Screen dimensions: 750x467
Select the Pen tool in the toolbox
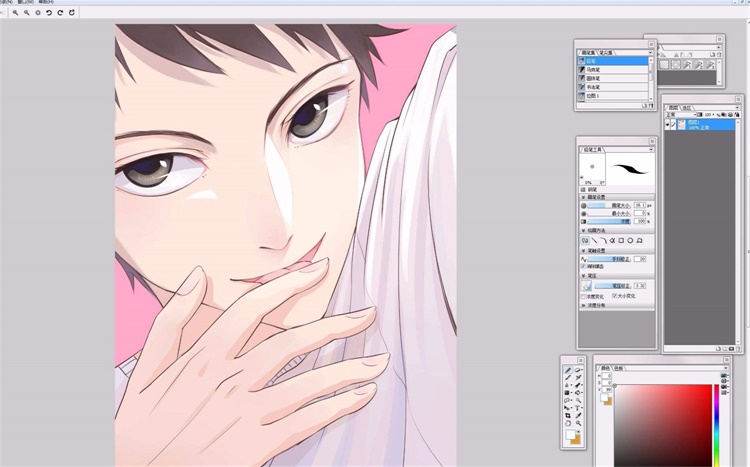568,371
